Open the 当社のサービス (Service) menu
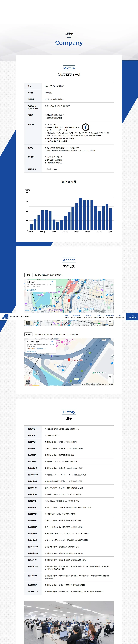 pos(99,317)
